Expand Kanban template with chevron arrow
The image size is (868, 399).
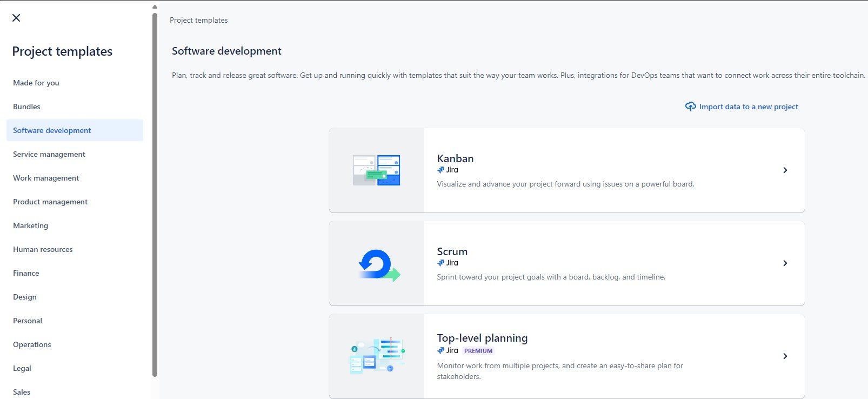tap(785, 170)
